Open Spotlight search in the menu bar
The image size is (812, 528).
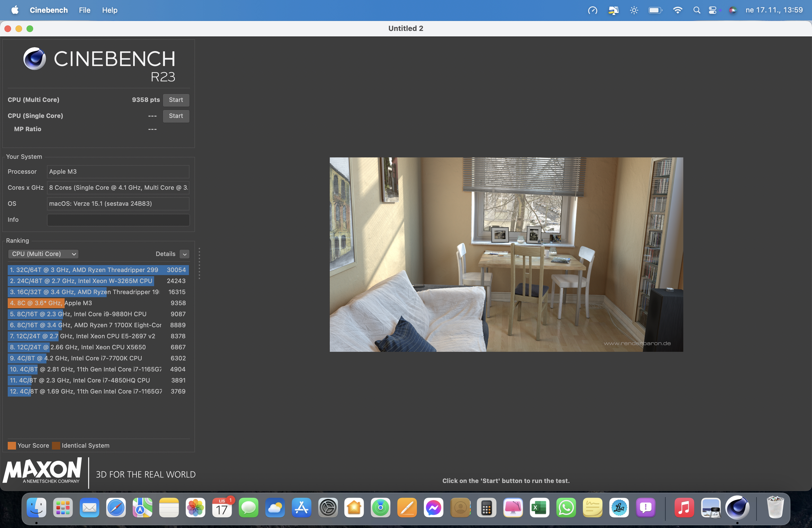click(697, 10)
